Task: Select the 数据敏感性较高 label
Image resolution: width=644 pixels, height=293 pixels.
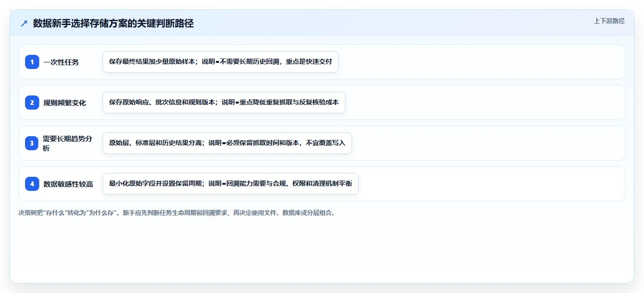Action: [x=68, y=184]
